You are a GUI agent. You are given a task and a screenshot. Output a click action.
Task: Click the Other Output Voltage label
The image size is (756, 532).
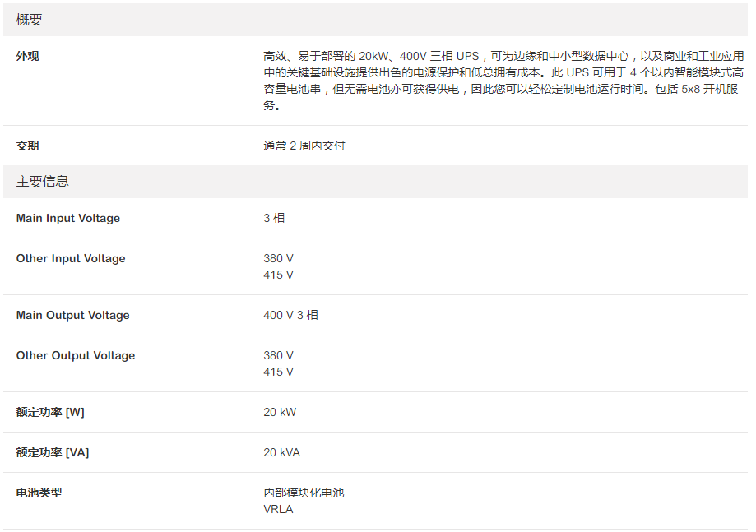[x=76, y=355]
